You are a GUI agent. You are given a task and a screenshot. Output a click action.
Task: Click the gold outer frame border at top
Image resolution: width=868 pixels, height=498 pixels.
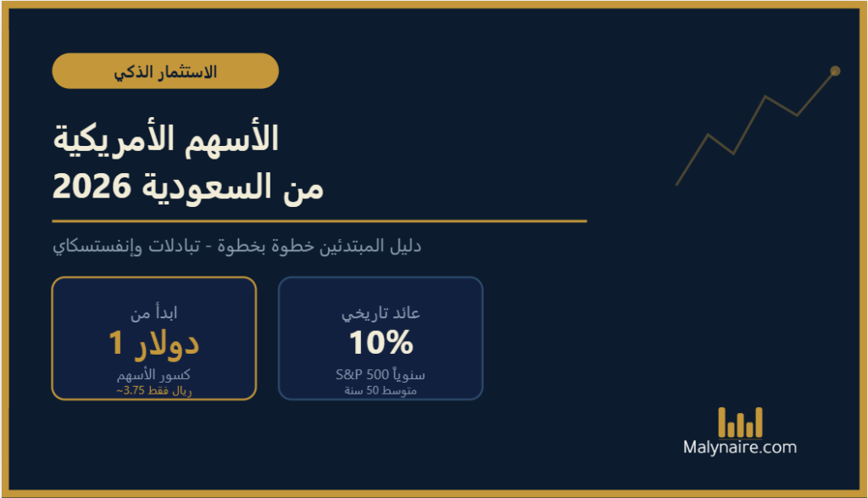click(434, 4)
